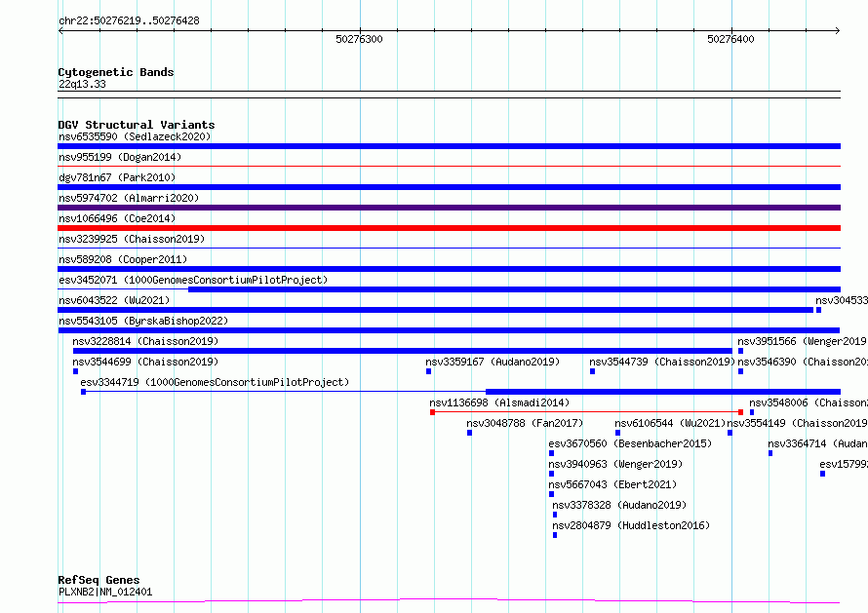Open nsv5667043 (Ebert2021) label

pyautogui.click(x=612, y=484)
